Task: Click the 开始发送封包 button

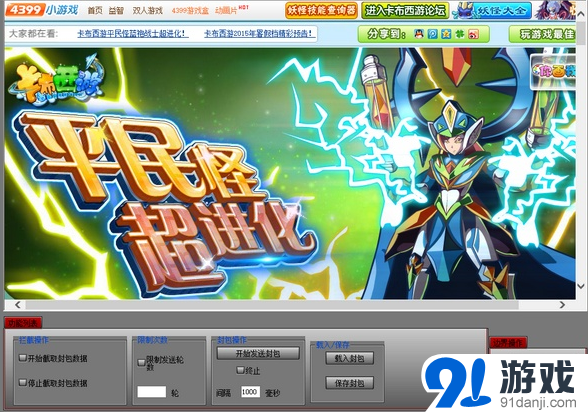Action: (x=258, y=353)
